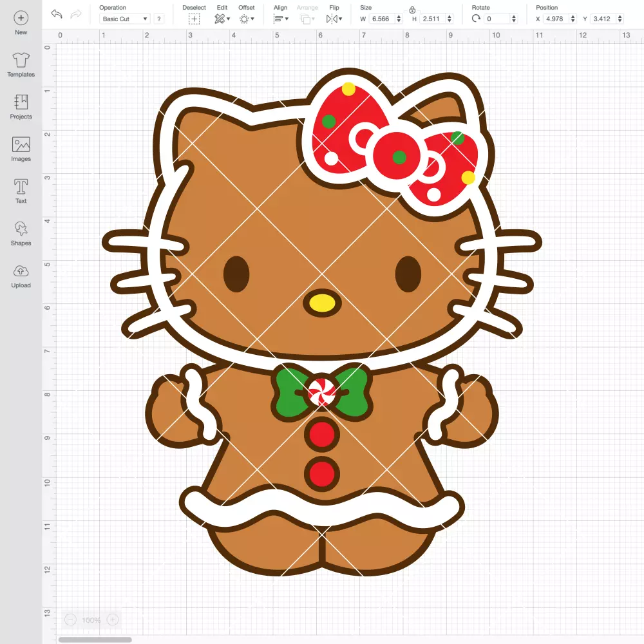Screen dimensions: 644x644
Task: Open the Arrange dropdown
Action: click(307, 19)
